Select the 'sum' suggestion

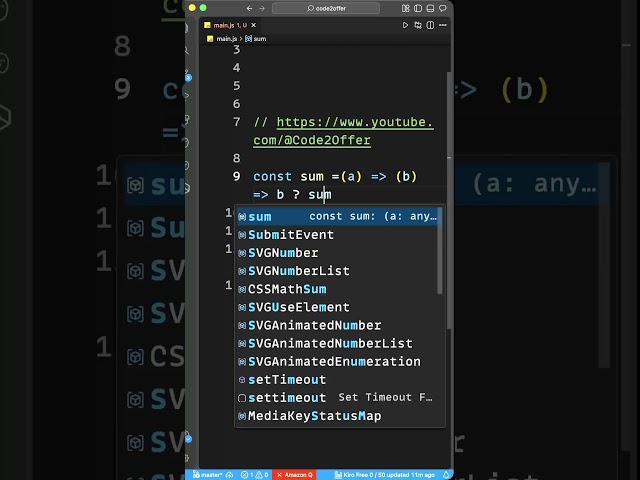338,216
